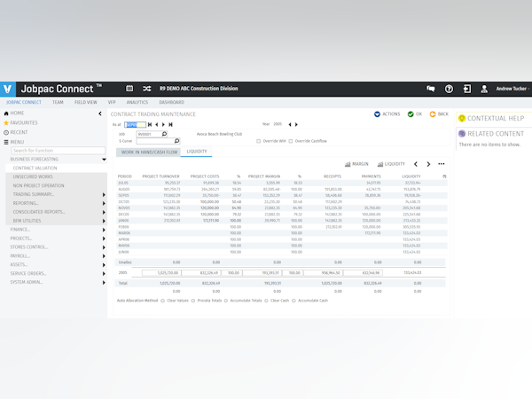Expand FINANCE menu
Screen dimensions: 532x399
coord(104,230)
